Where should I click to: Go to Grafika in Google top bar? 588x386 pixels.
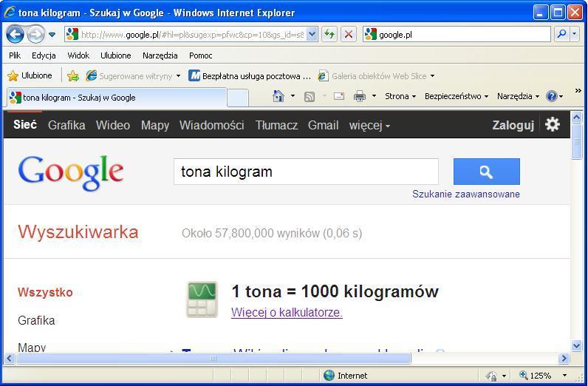click(66, 125)
